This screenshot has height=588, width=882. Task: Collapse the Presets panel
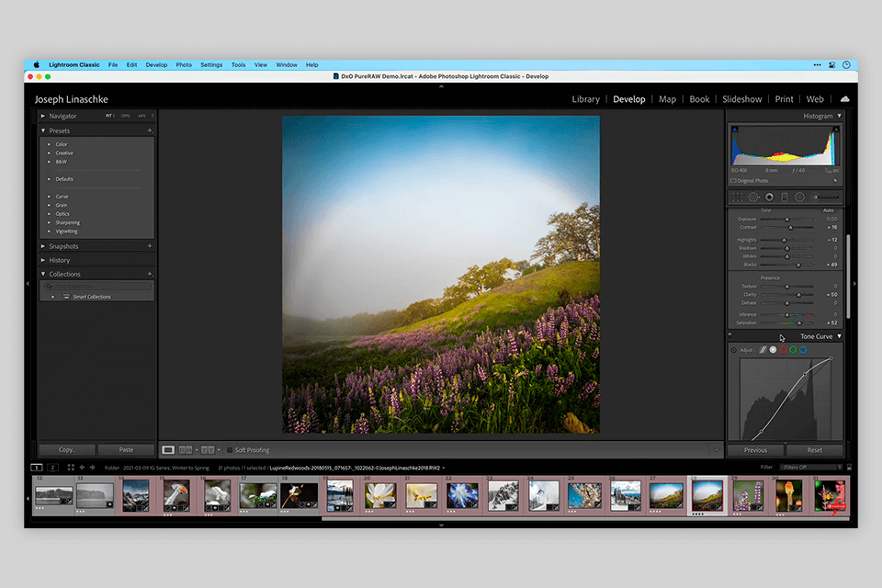(43, 130)
